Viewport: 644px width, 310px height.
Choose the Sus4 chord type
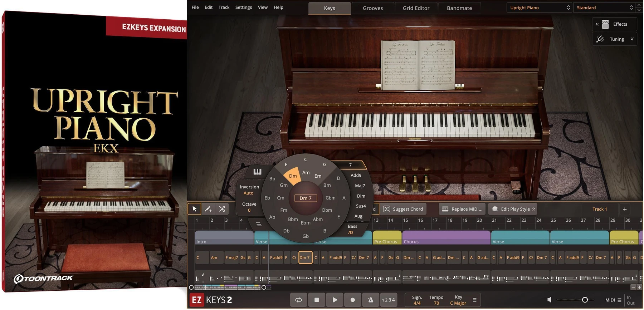click(x=361, y=206)
